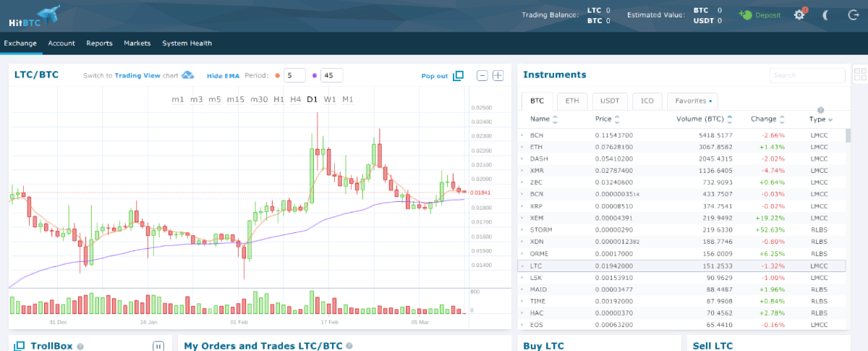Click My Orders and Trades help icon
Screen dimensions: 868x351
coord(349,347)
